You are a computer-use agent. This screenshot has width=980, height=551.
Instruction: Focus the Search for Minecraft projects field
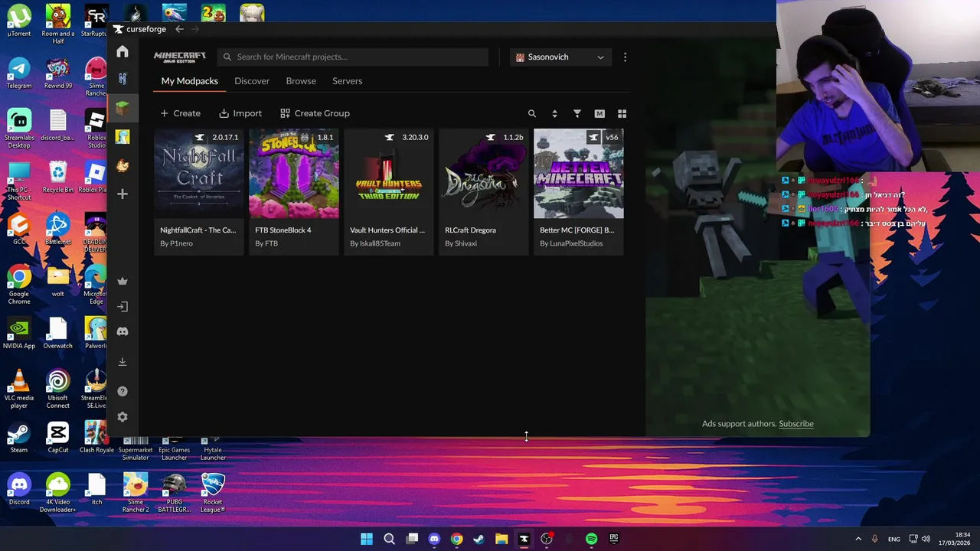pyautogui.click(x=353, y=57)
